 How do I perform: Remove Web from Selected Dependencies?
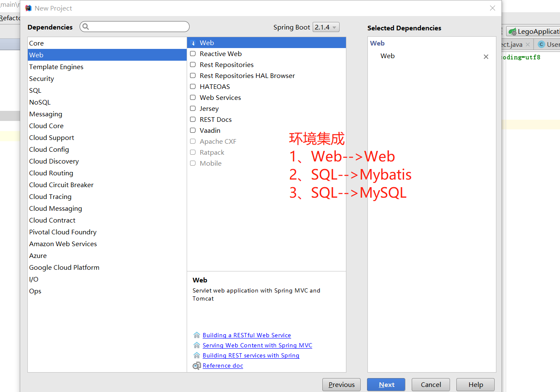pyautogui.click(x=486, y=56)
